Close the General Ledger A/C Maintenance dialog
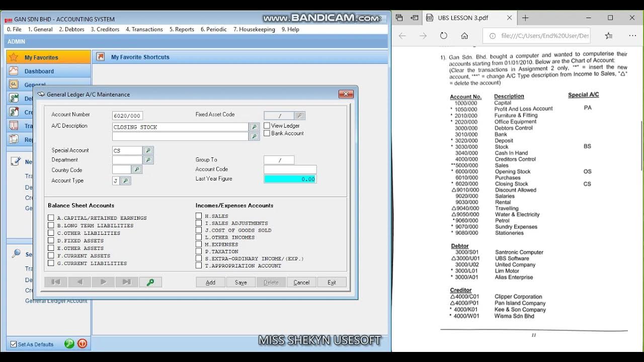 point(346,94)
